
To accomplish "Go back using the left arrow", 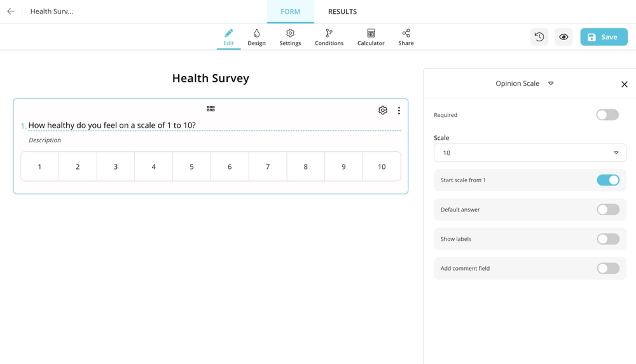I will [11, 11].
